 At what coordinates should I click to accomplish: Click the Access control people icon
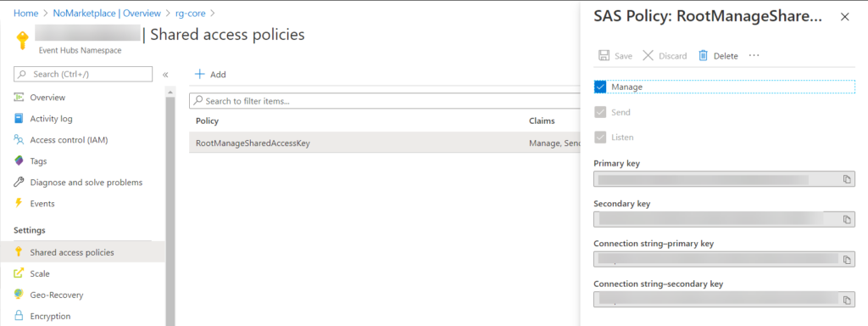19,140
